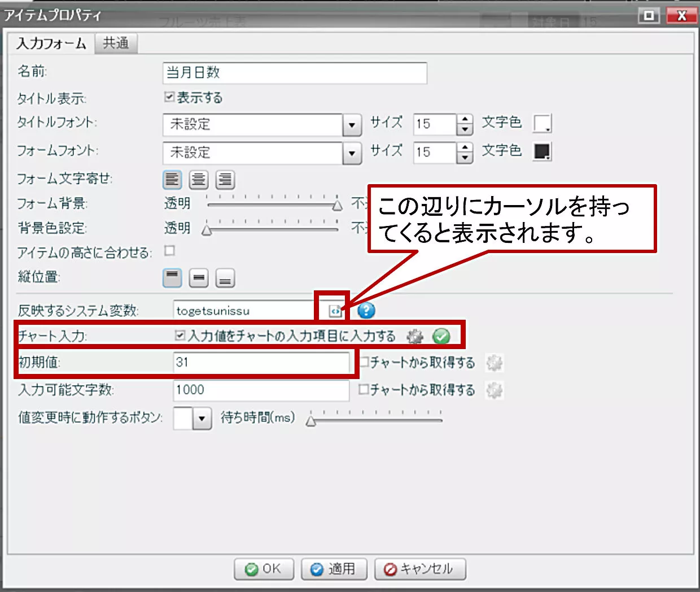Image resolution: width=700 pixels, height=592 pixels.
Task: Switch to the 共通 tab
Action: [x=116, y=43]
